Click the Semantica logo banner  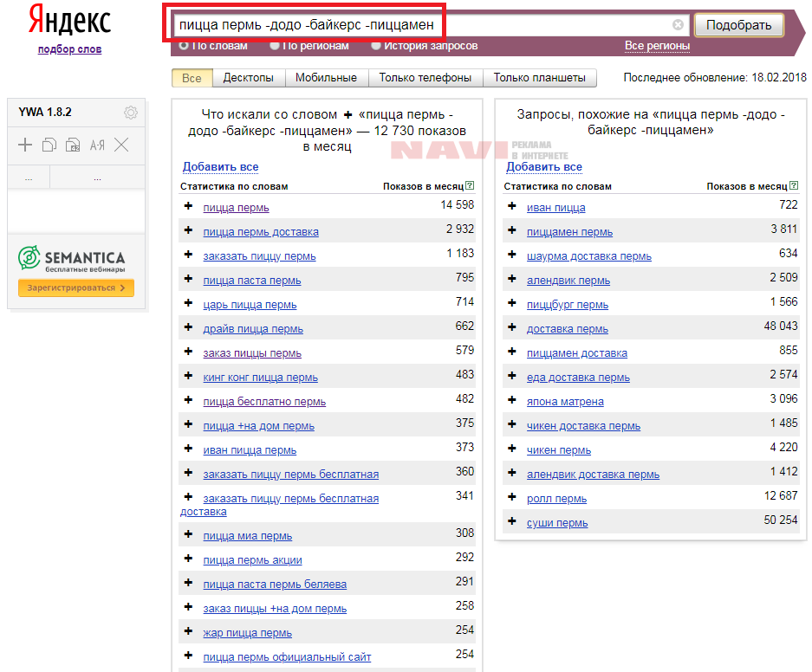71,259
